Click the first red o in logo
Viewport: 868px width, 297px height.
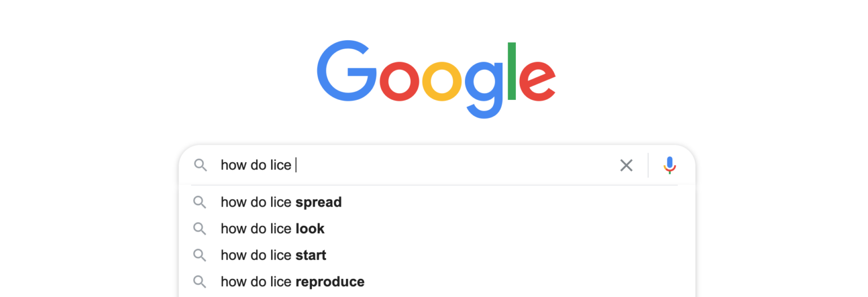(399, 80)
